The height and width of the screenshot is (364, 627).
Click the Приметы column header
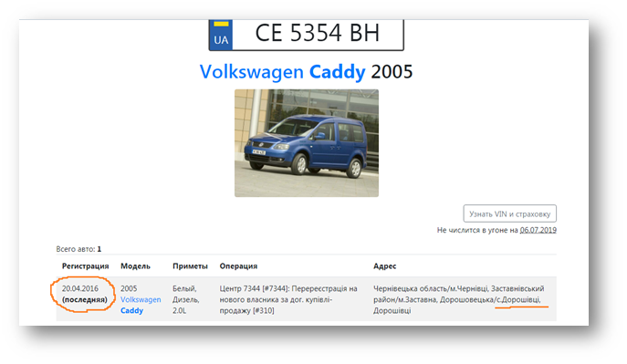click(x=190, y=266)
